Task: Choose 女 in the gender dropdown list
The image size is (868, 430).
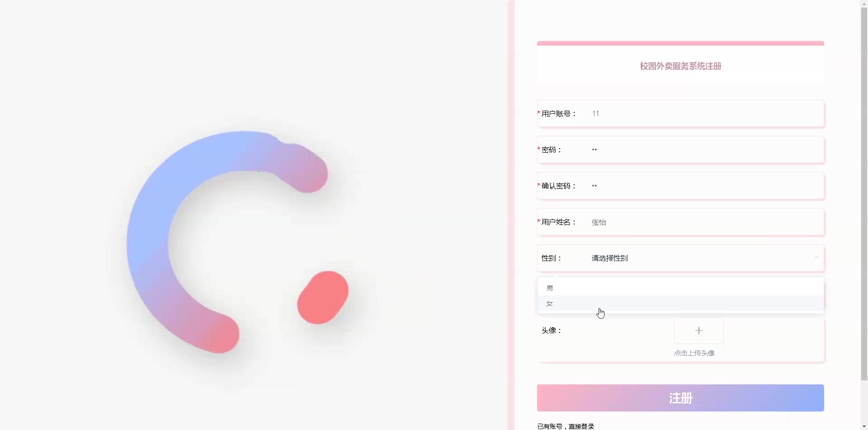Action: pos(680,304)
